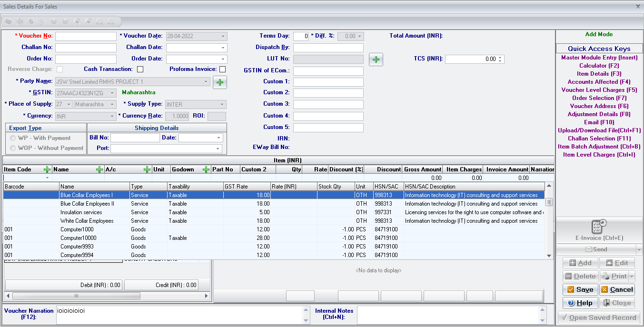Open Order Selection (F7)
644x327 pixels.
click(x=599, y=98)
